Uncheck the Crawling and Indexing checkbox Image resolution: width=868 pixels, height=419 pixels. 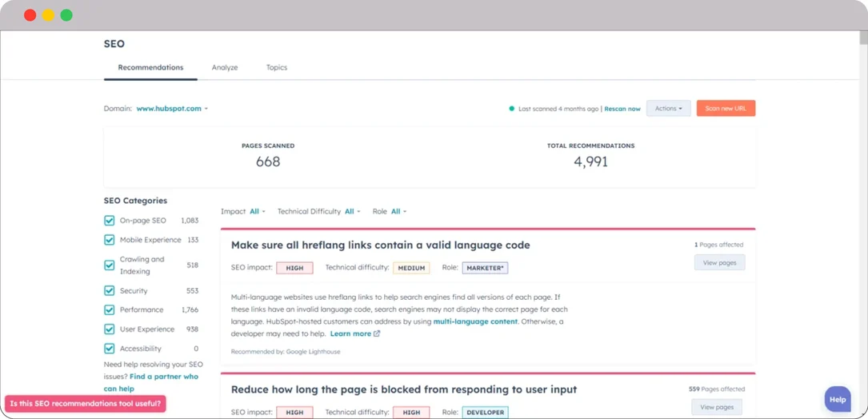[109, 265]
